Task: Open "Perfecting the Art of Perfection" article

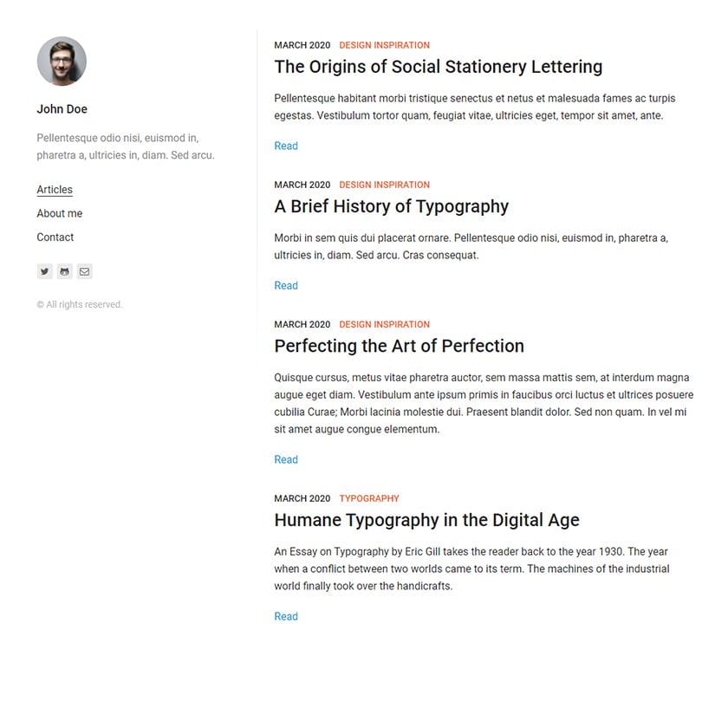Action: [400, 346]
